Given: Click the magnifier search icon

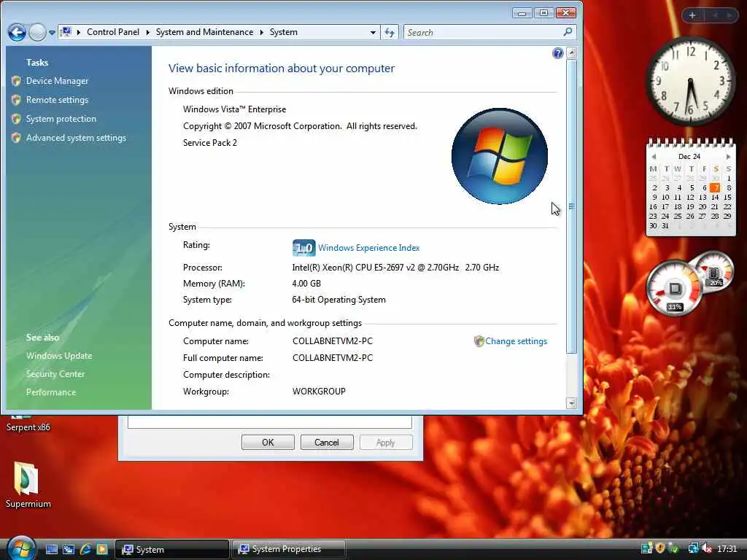Looking at the screenshot, I should [x=568, y=32].
